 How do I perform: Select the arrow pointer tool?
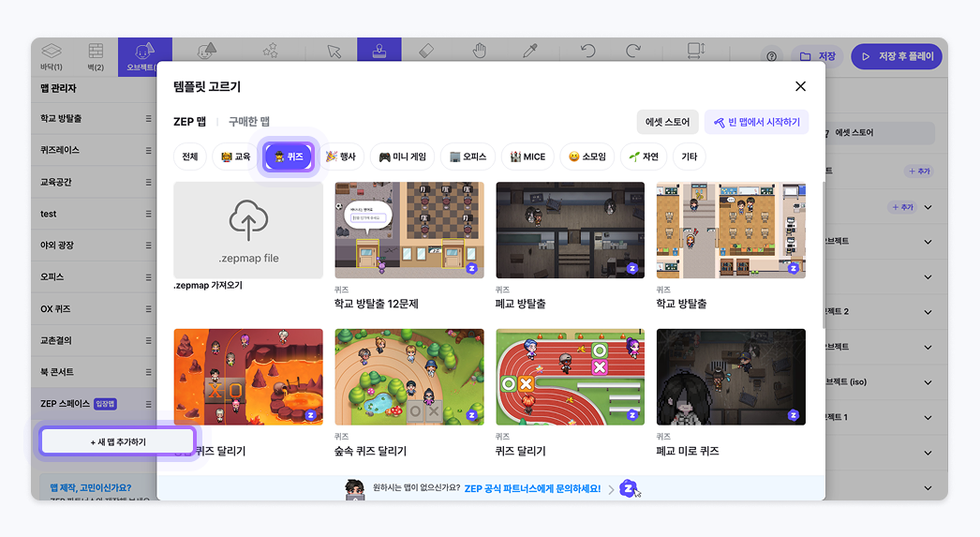(334, 51)
